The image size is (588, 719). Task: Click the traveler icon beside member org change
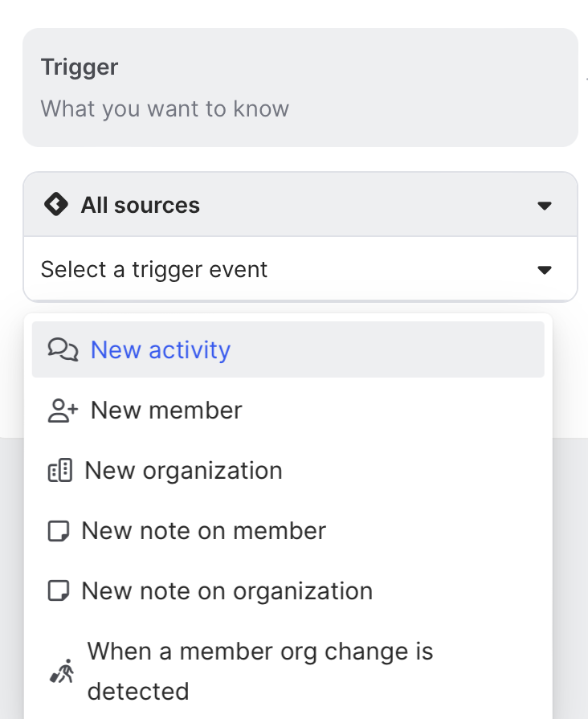tap(61, 671)
